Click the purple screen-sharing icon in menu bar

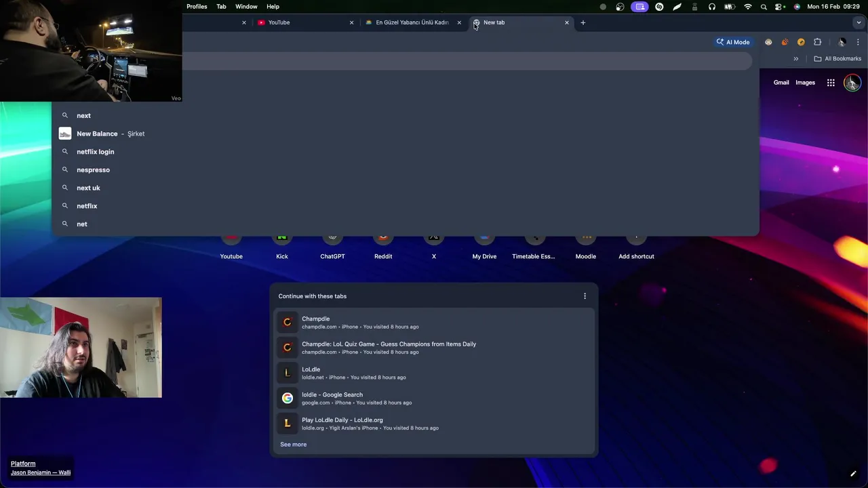tap(639, 6)
